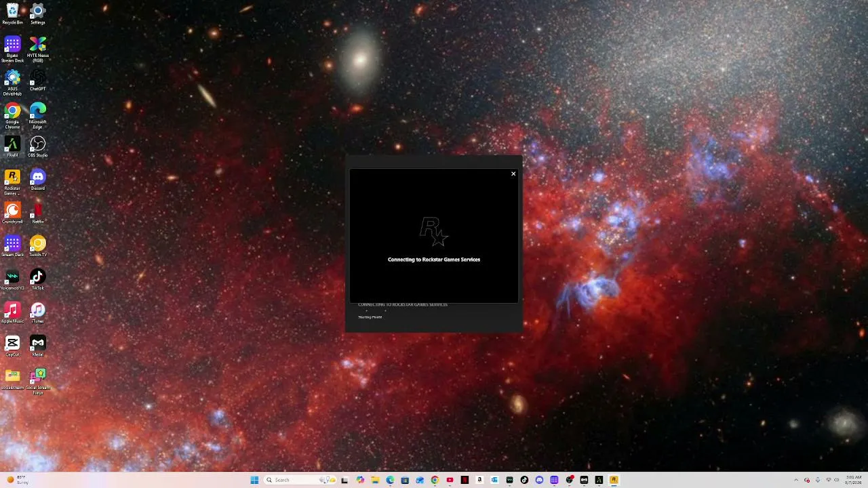The width and height of the screenshot is (868, 488).
Task: Select the socialstream folder on desktop
Action: [12, 380]
